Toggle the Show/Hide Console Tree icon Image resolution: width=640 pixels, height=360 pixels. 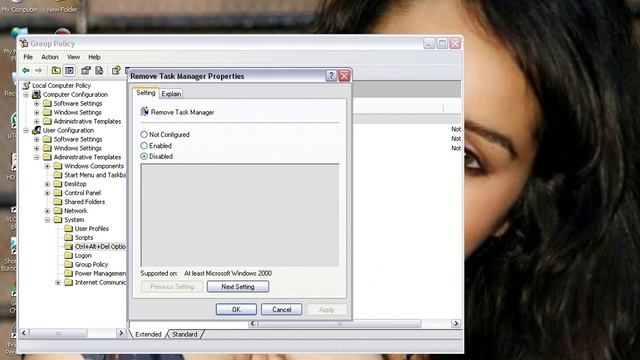click(x=69, y=71)
